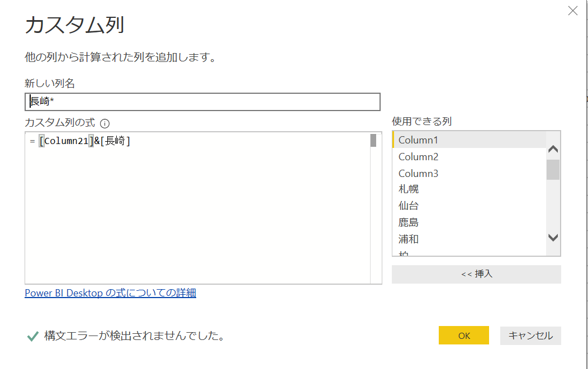Image resolution: width=588 pixels, height=369 pixels.
Task: Select Column3 from the available columns
Action: click(418, 174)
